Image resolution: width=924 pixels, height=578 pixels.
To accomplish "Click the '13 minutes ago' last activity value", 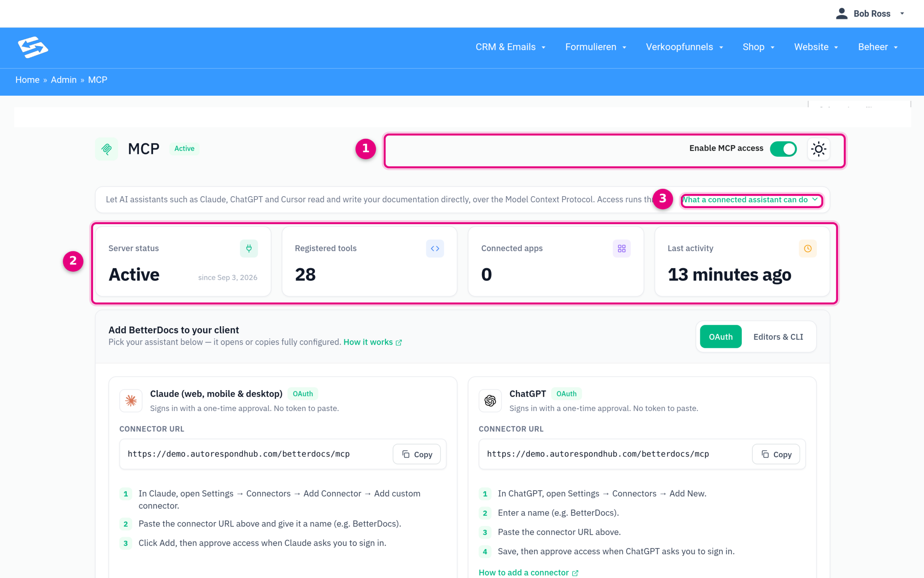I will (729, 275).
